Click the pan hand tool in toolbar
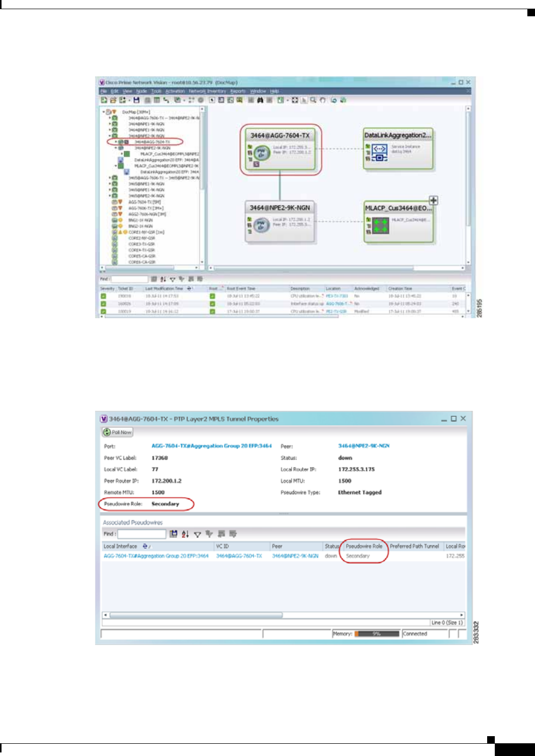535x756 pixels. click(x=323, y=100)
